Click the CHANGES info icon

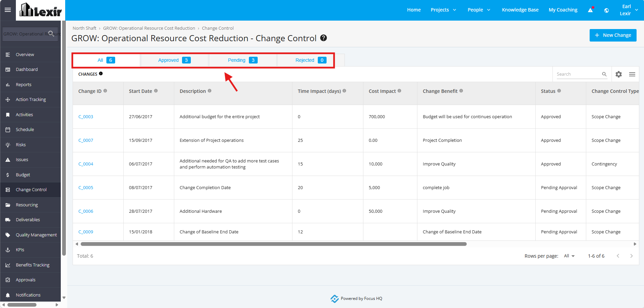point(101,74)
